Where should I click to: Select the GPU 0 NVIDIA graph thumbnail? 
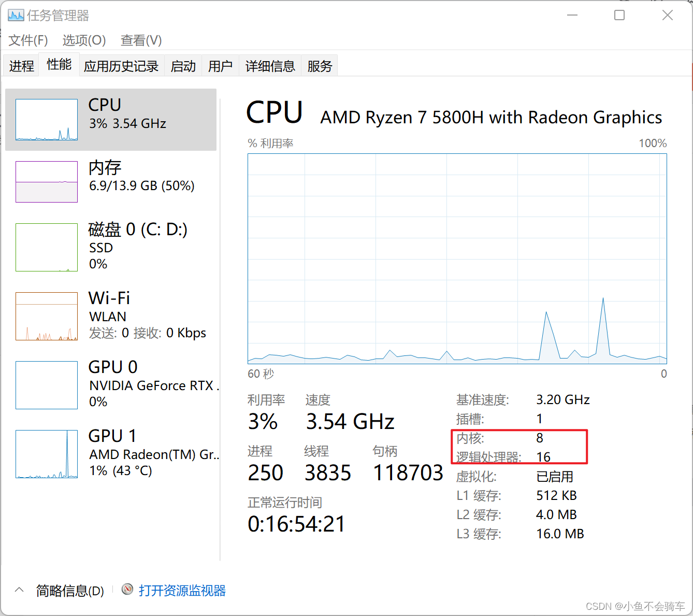tap(47, 385)
